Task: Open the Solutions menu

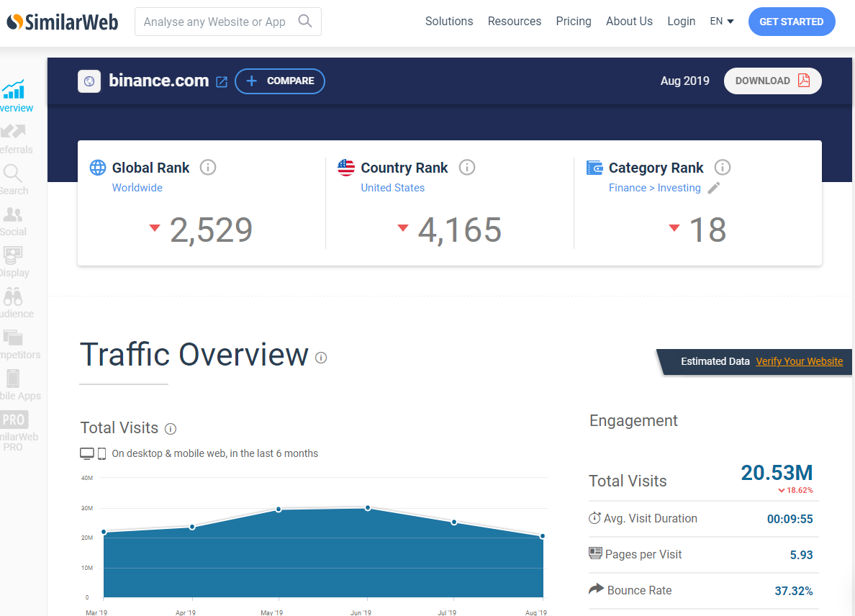Action: click(449, 22)
